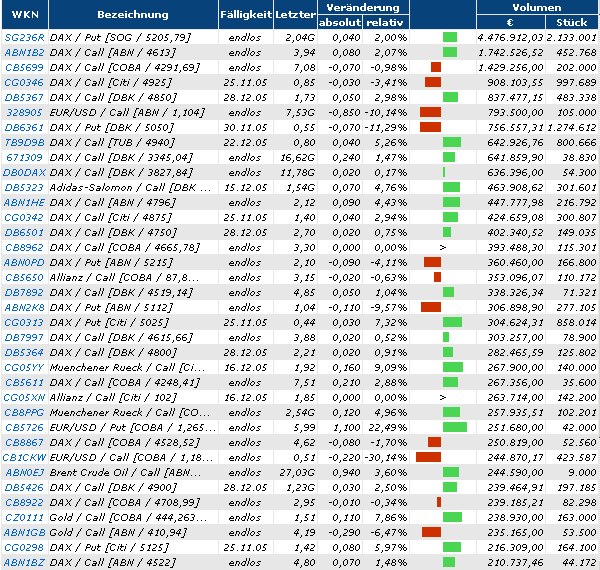Open WKN link ABN0EJ
This screenshot has width=600, height=570.
click(24, 472)
